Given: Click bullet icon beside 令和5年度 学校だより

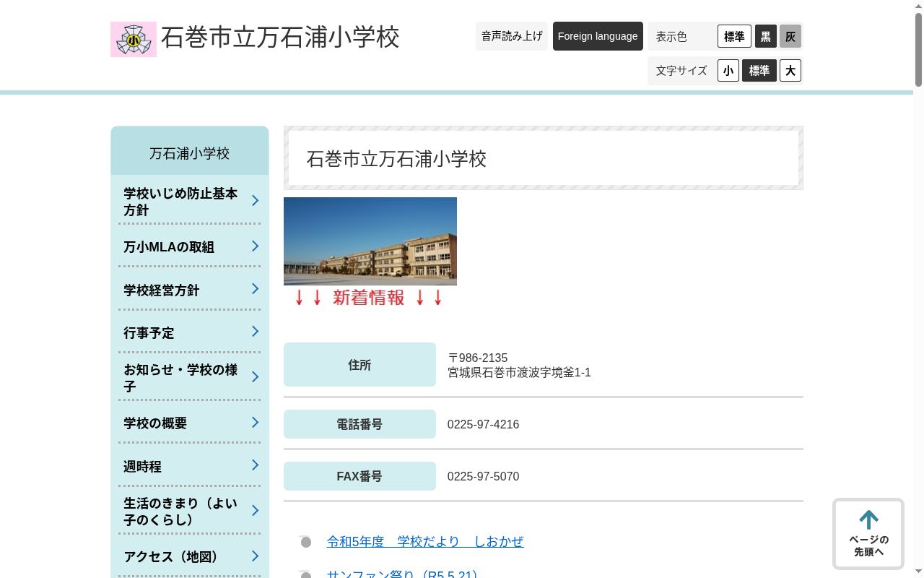Looking at the screenshot, I should (x=305, y=541).
